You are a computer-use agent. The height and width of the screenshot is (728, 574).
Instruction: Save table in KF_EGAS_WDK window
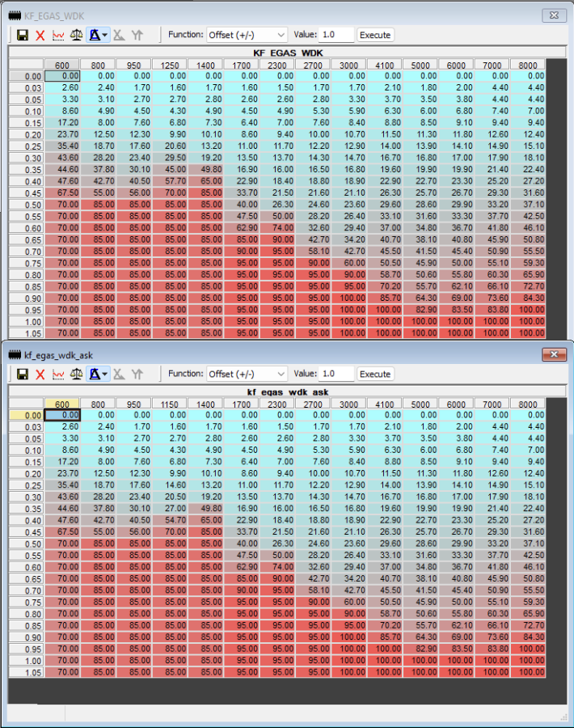coord(23,35)
